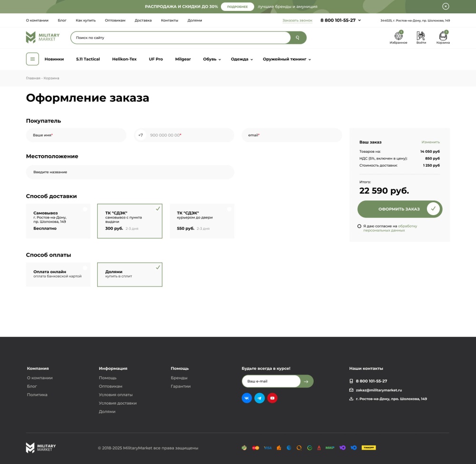Click the Ваше имя input field
The image size is (476, 464).
(x=76, y=135)
